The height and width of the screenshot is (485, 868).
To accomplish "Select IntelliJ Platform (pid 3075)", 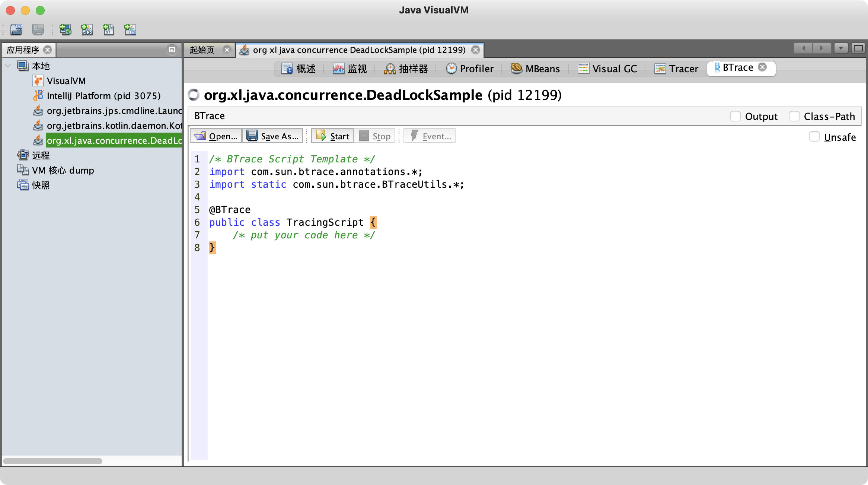I will (x=104, y=96).
